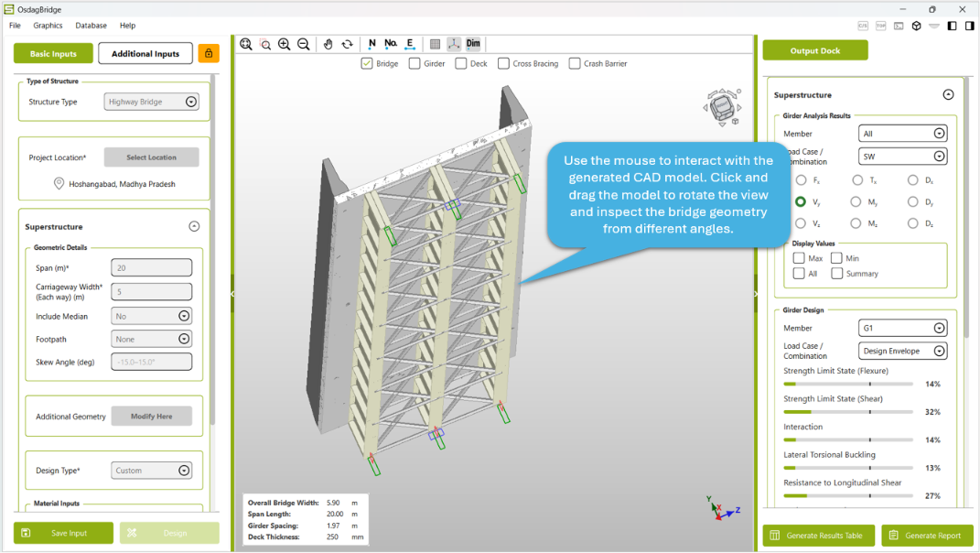Open the Girder Design Member G1 dropdown
980x553 pixels.
pyautogui.click(x=902, y=328)
